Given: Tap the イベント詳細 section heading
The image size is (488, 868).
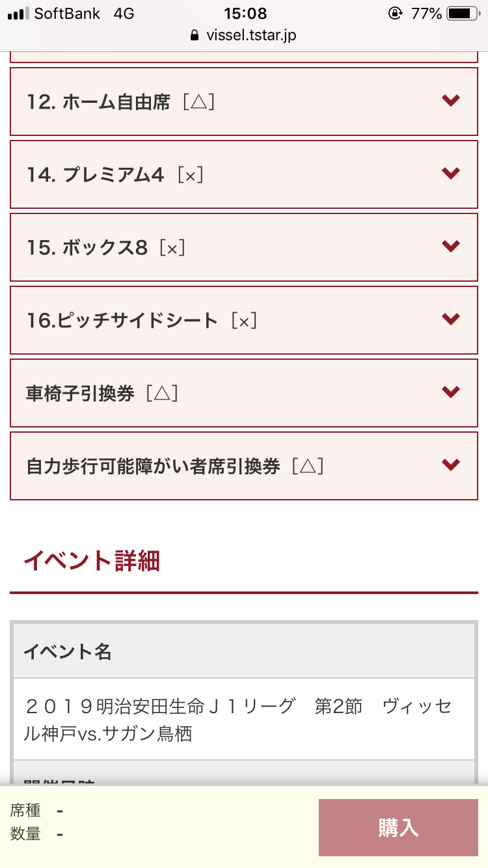Looking at the screenshot, I should pyautogui.click(x=92, y=560).
